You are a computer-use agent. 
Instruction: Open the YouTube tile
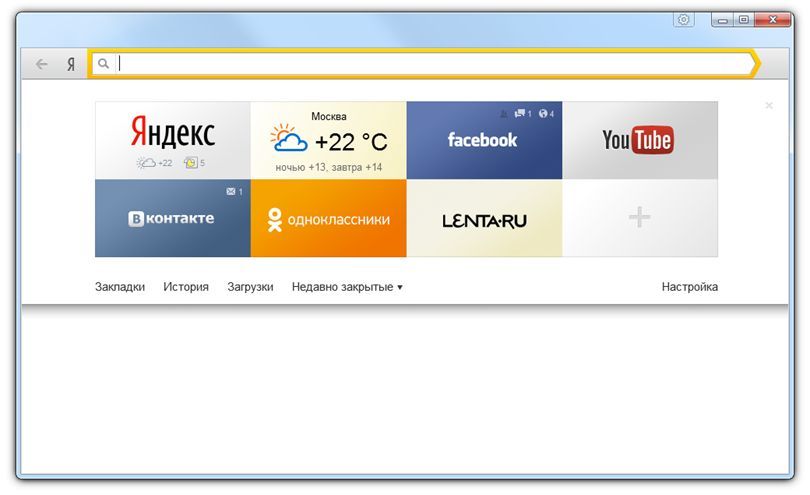pyautogui.click(x=640, y=140)
